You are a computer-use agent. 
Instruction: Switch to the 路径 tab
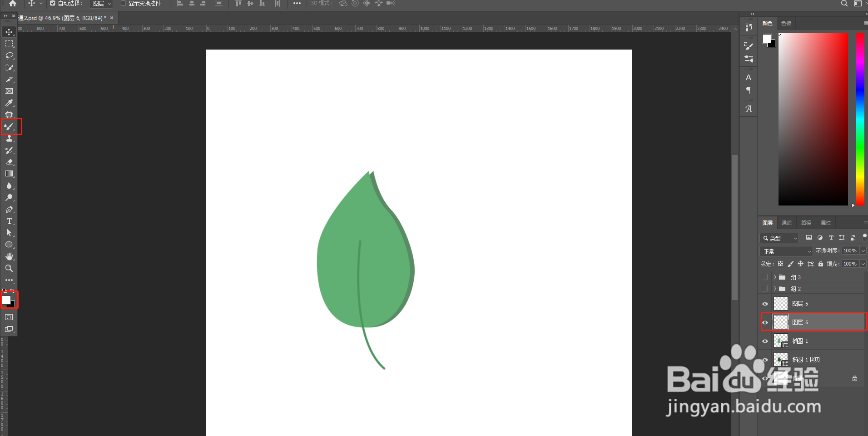806,223
